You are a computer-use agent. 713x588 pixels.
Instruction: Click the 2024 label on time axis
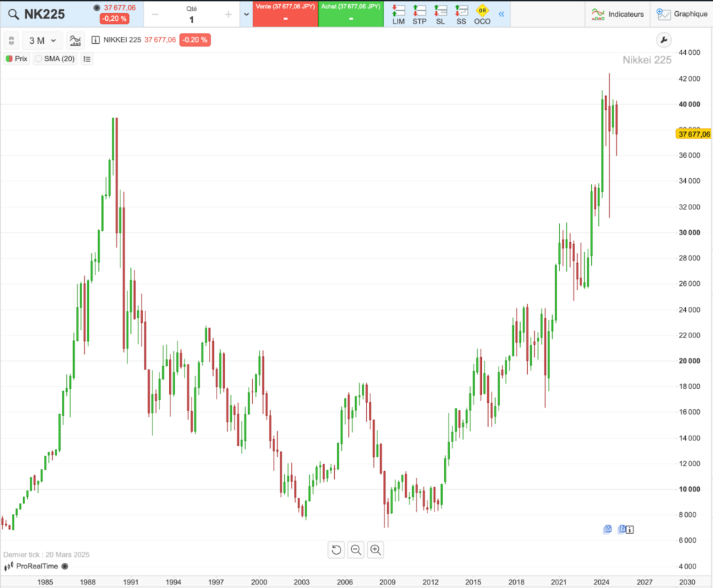[x=601, y=582]
